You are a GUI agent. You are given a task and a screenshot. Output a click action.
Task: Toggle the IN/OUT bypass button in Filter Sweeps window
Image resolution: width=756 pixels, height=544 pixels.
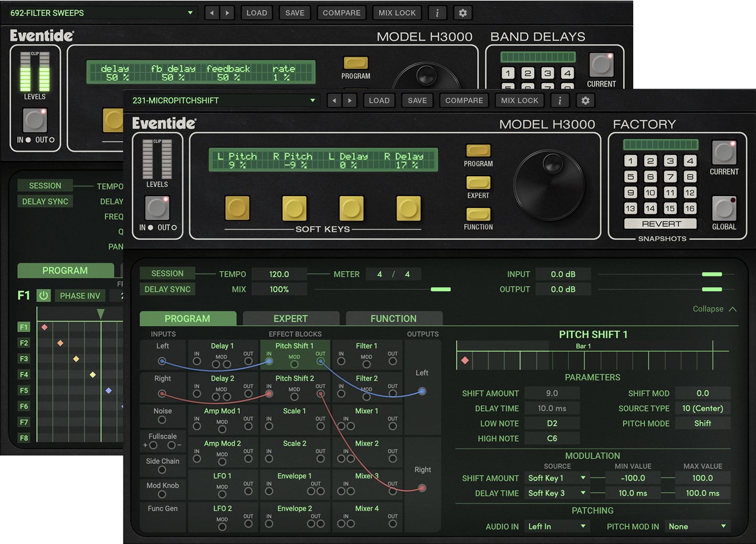tap(35, 121)
